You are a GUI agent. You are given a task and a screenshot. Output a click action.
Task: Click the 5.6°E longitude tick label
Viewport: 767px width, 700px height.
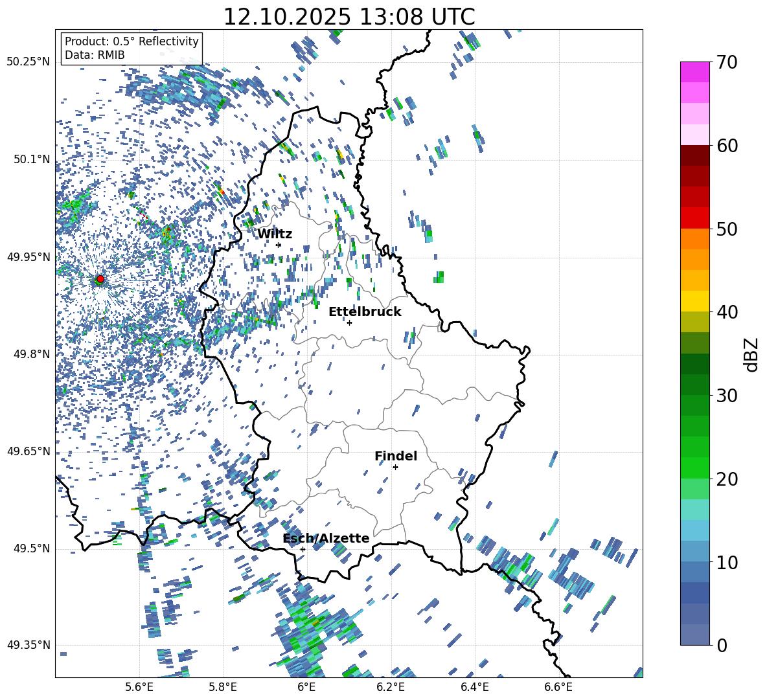tap(139, 686)
